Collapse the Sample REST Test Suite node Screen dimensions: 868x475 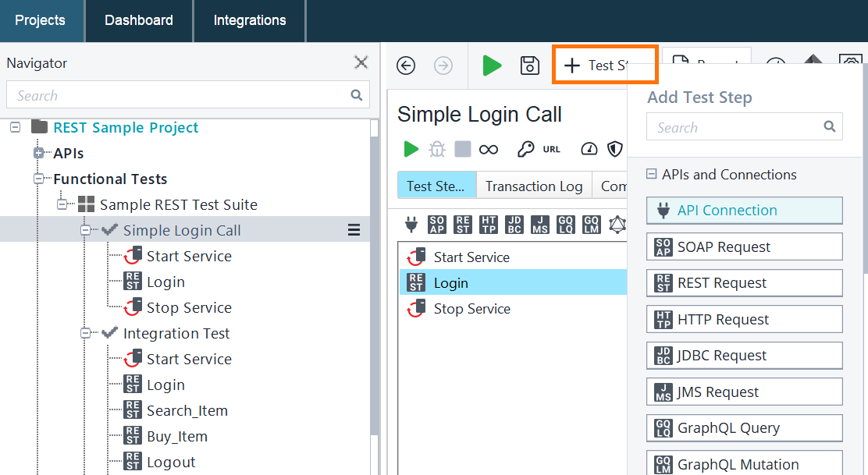coord(64,204)
